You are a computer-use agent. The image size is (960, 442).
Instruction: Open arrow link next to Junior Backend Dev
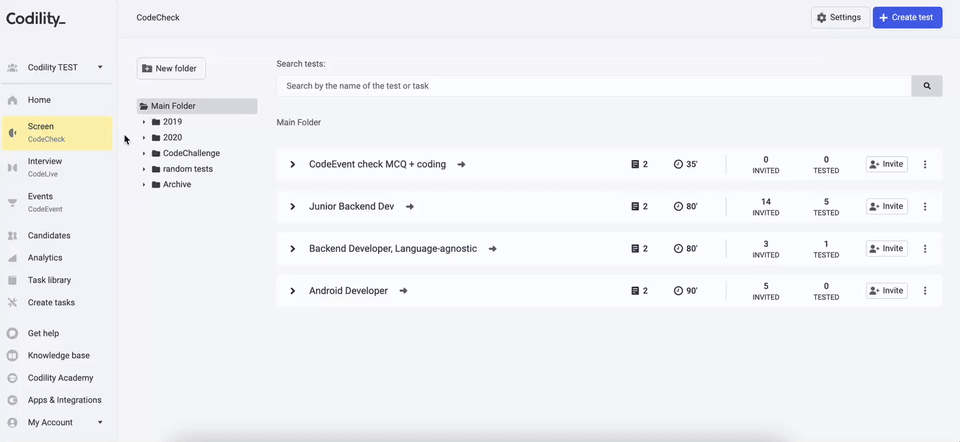tap(410, 207)
